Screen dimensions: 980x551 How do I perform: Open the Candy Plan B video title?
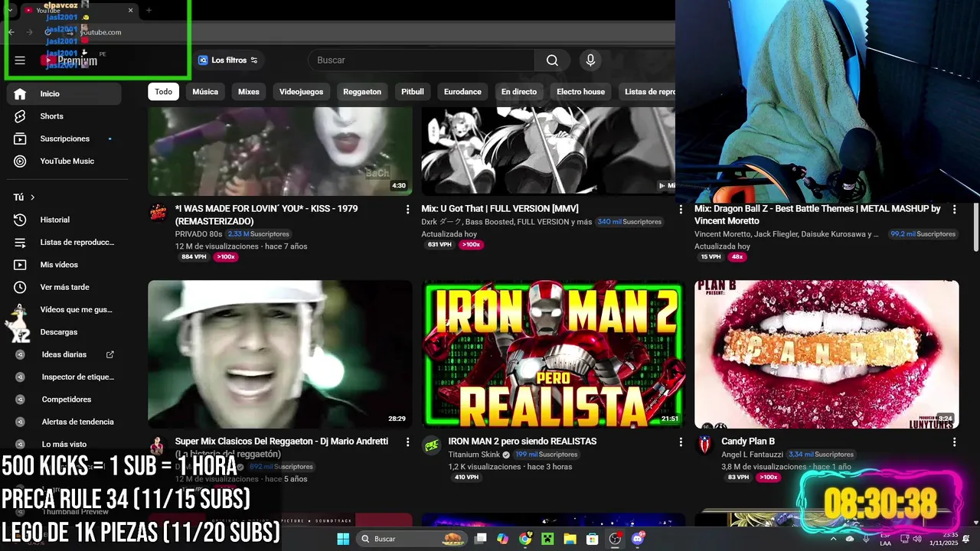748,442
